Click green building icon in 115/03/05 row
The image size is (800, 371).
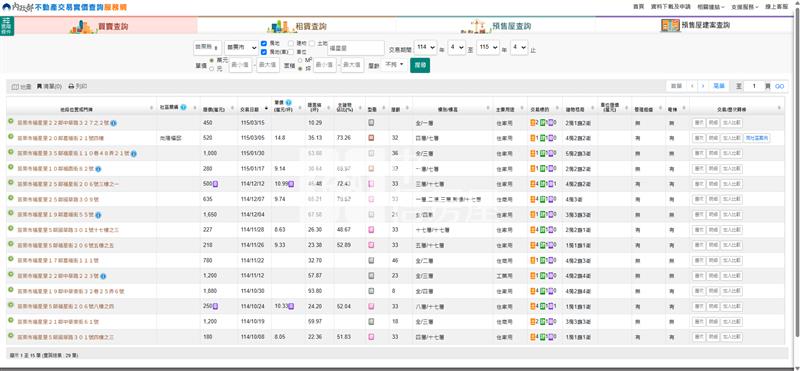543,138
